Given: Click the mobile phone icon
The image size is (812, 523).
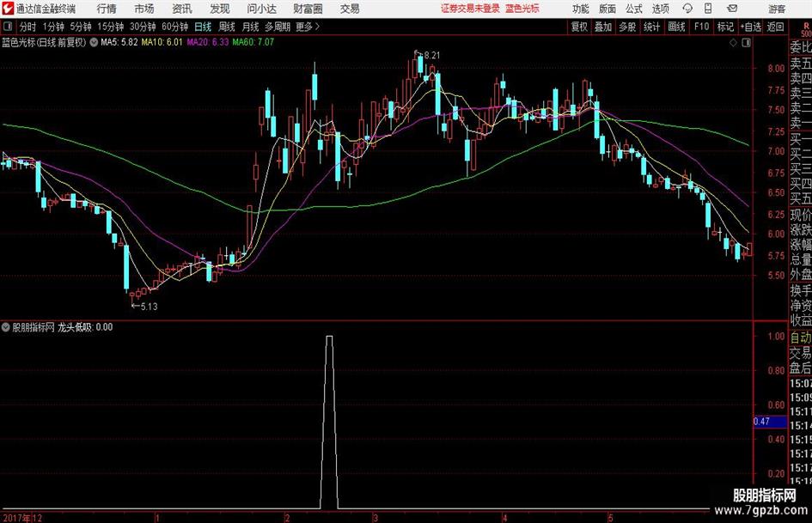Looking at the screenshot, I should pos(708,9).
